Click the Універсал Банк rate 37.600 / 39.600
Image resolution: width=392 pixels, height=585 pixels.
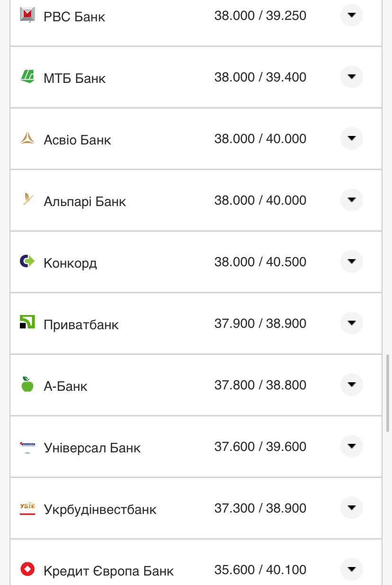[x=260, y=447]
